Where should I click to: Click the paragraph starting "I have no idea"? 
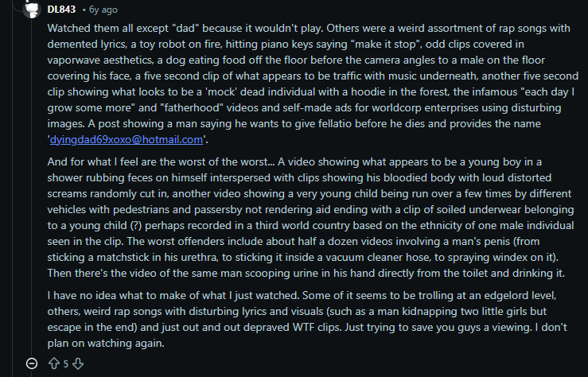[x=307, y=319]
